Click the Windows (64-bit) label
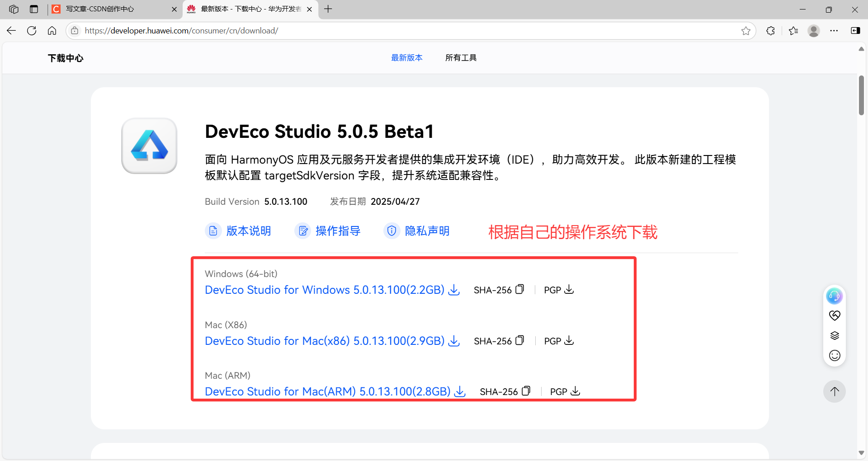The height and width of the screenshot is (461, 868). tap(241, 274)
